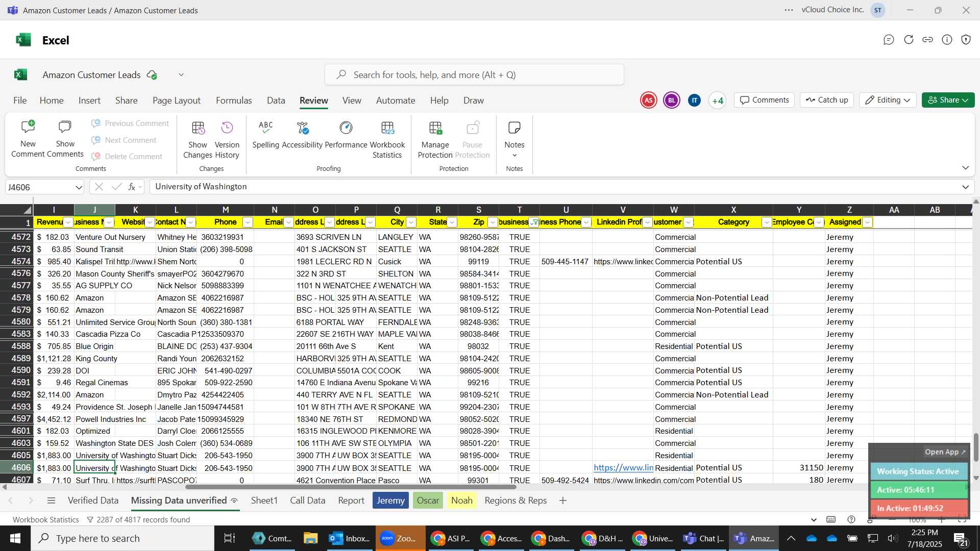Switch to the Home ribbon tab
The image size is (980, 551).
tap(52, 101)
